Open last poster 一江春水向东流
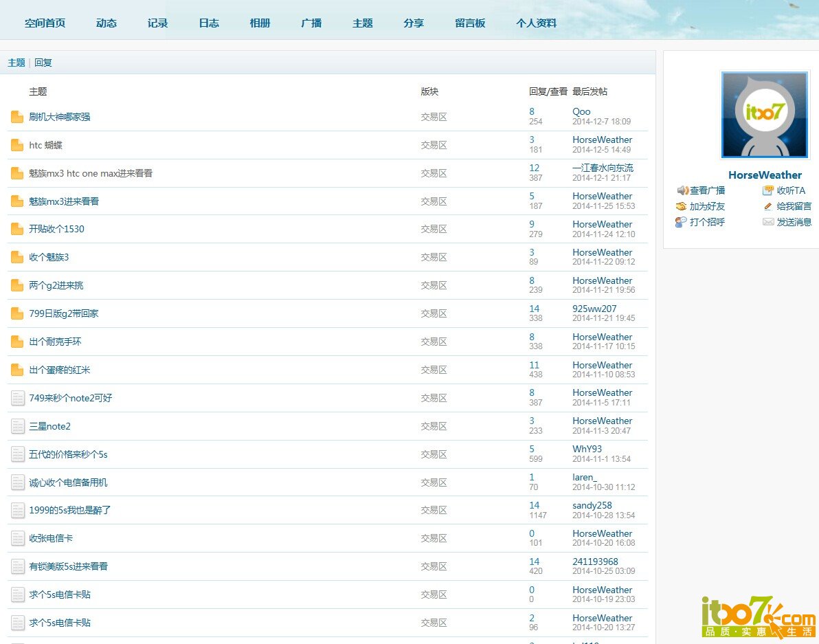The height and width of the screenshot is (644, 819). coord(603,168)
